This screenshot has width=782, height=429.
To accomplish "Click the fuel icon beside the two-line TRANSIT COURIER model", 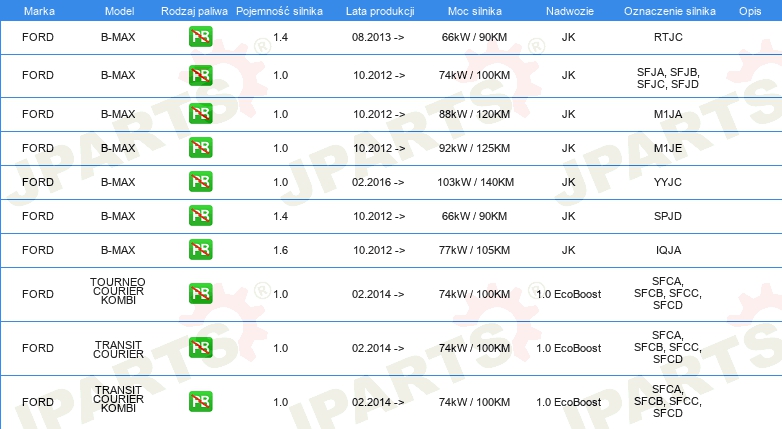I will tap(200, 348).
